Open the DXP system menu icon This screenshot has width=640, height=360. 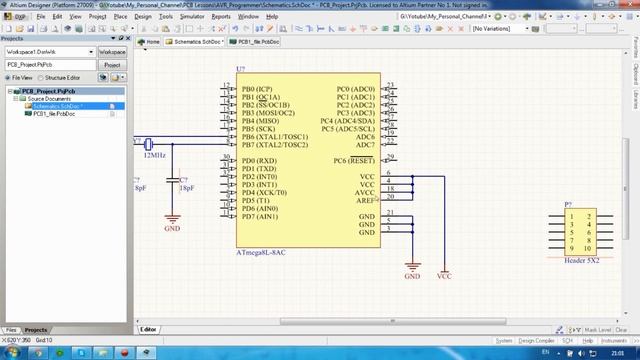click(x=15, y=16)
